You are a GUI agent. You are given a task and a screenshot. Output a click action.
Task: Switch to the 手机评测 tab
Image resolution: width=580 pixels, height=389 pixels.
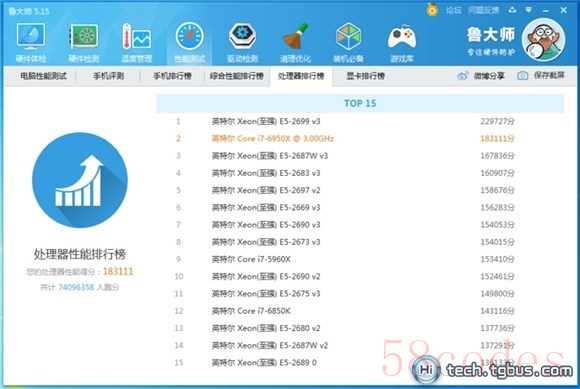tap(108, 76)
